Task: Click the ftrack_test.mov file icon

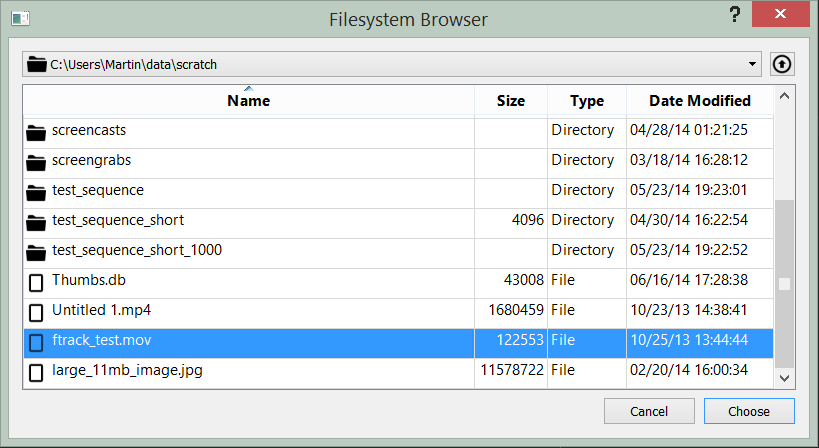Action: tap(36, 343)
